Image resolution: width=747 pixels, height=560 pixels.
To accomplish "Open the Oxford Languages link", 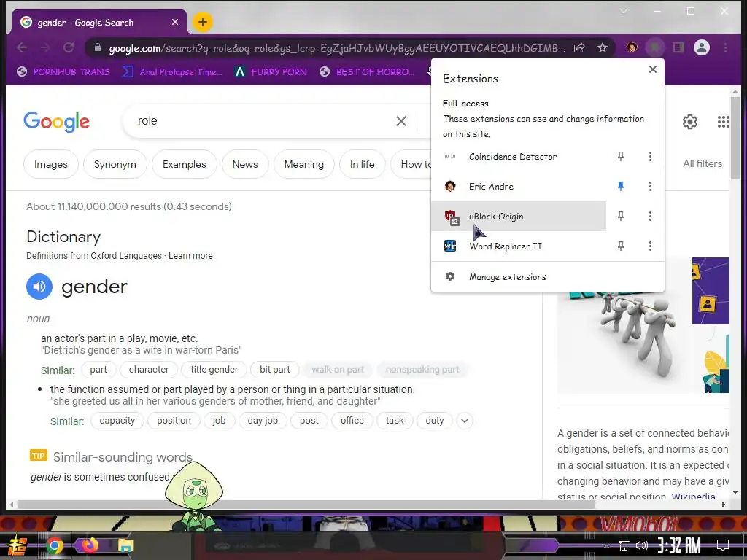I will (x=126, y=256).
